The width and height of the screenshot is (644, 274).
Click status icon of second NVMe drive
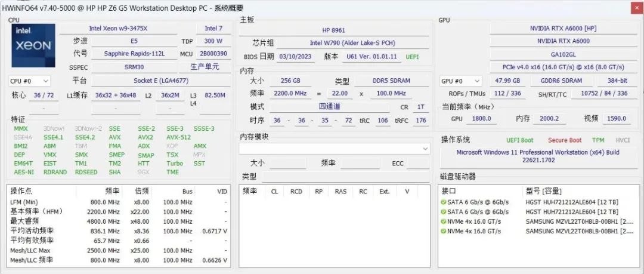click(443, 231)
